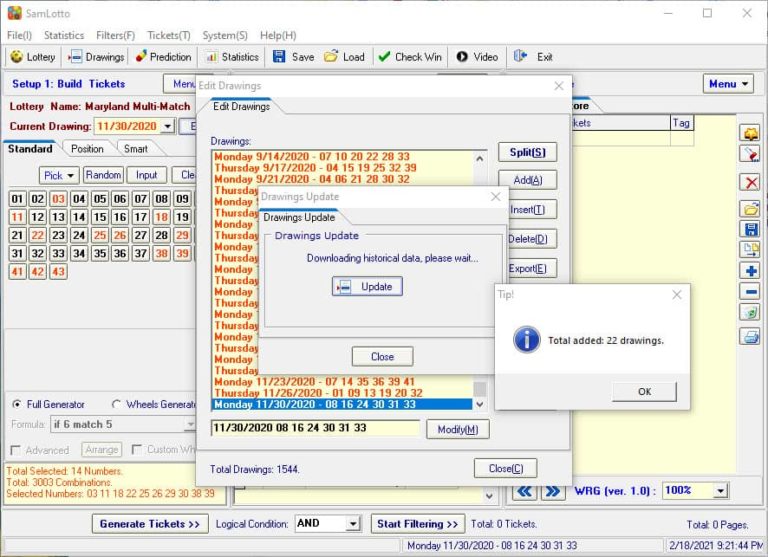Select the Full Generator radio button
Viewport: 768px width, 557px height.
17,405
